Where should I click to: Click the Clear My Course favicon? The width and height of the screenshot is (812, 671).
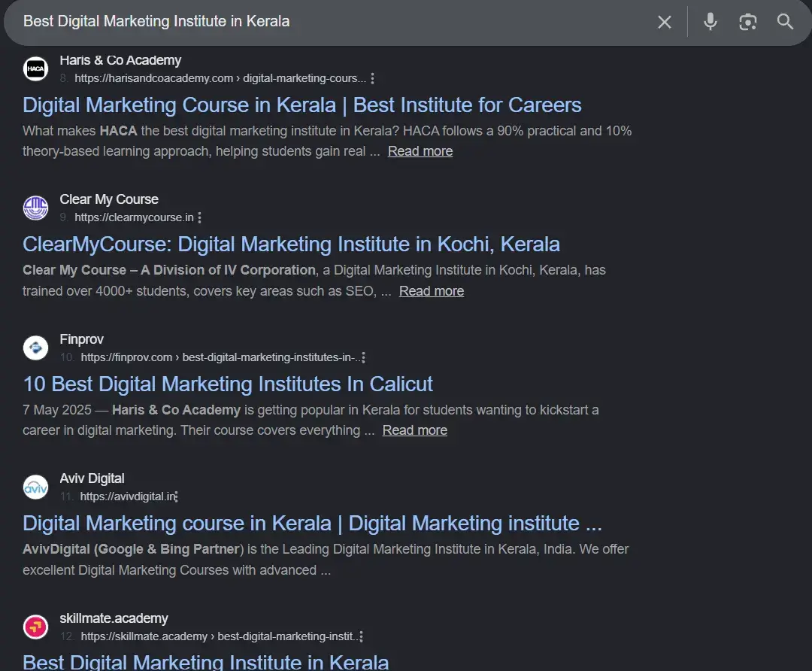[x=36, y=208]
